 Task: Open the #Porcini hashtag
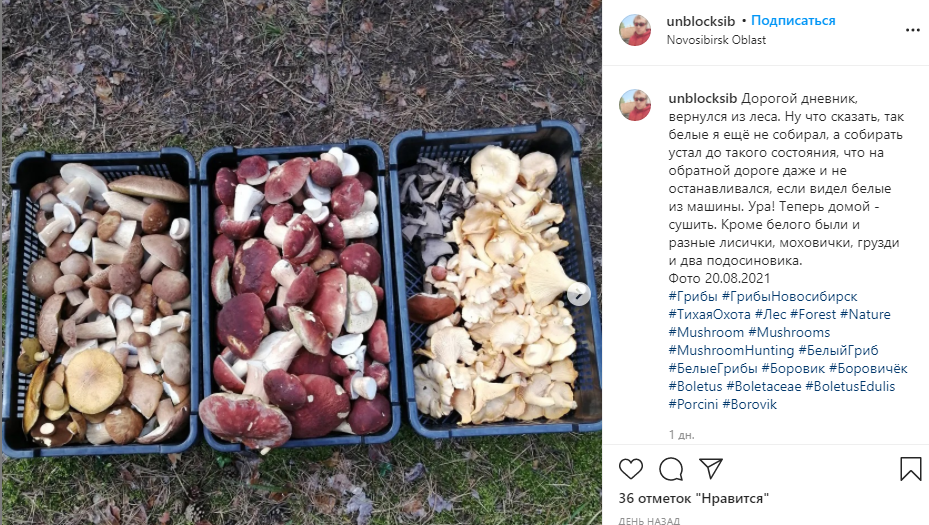693,405
